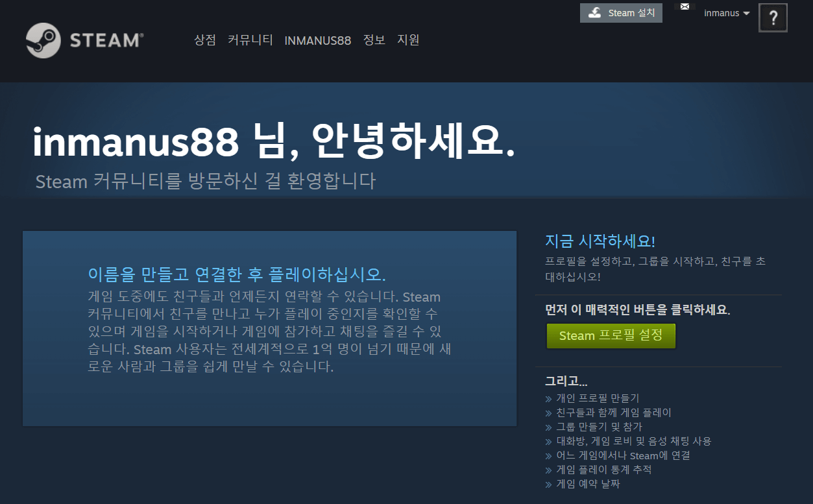
Task: Select the 지원 menu item
Action: [408, 40]
